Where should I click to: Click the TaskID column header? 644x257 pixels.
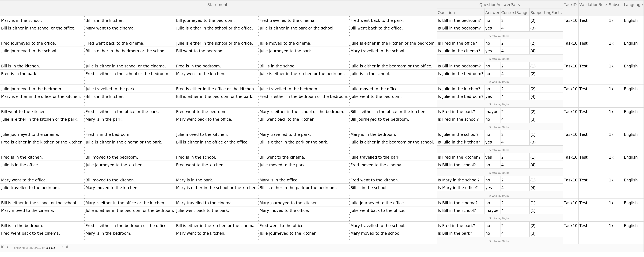(570, 5)
